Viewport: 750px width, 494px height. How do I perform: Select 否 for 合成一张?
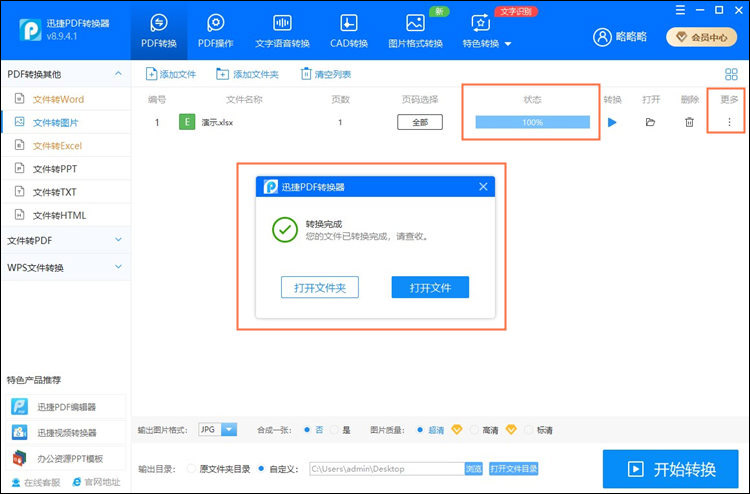(x=307, y=430)
